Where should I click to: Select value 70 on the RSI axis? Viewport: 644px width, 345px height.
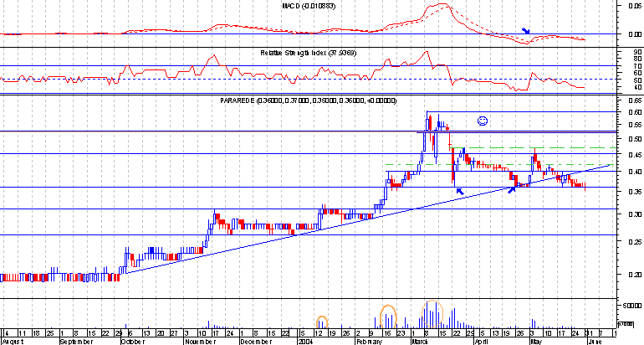(x=638, y=66)
